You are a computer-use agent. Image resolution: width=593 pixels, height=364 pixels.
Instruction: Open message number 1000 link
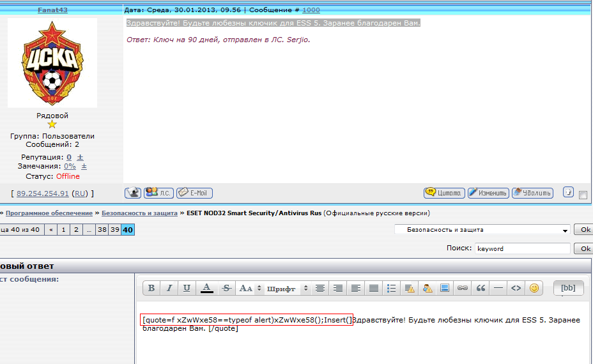tap(311, 10)
